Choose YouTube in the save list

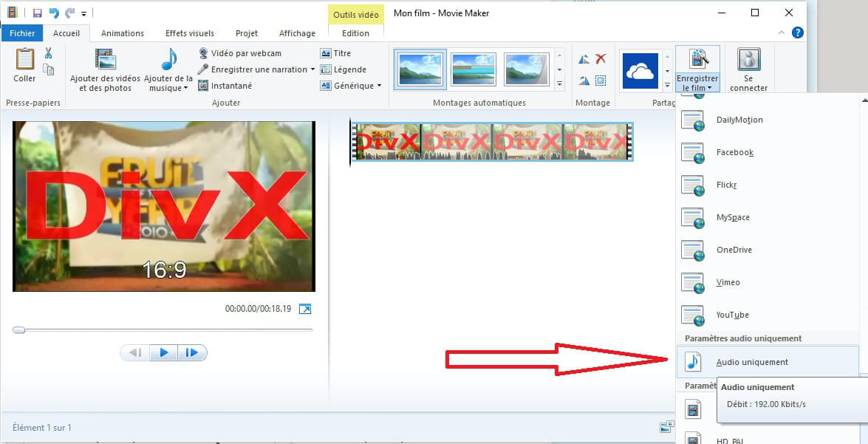tap(768, 315)
